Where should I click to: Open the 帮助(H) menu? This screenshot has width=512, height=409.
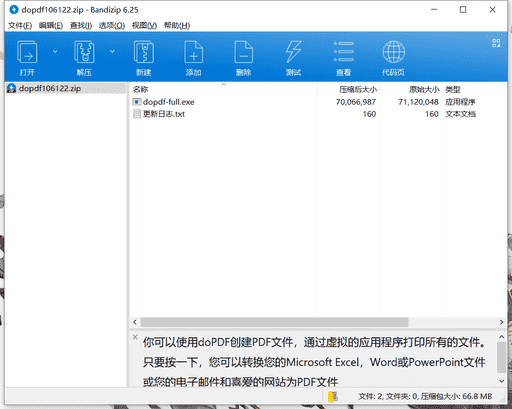[177, 26]
